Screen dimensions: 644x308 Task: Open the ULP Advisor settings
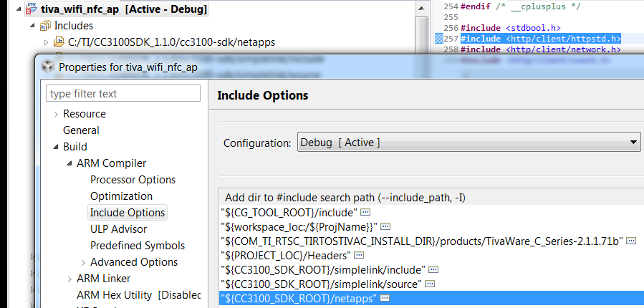pyautogui.click(x=118, y=229)
